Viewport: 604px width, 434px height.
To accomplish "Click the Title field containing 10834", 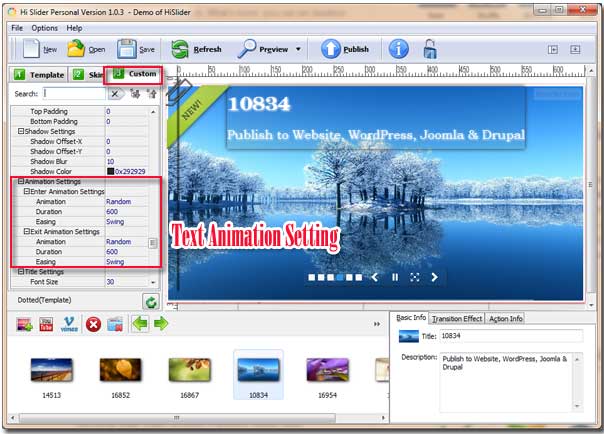I will (x=511, y=336).
